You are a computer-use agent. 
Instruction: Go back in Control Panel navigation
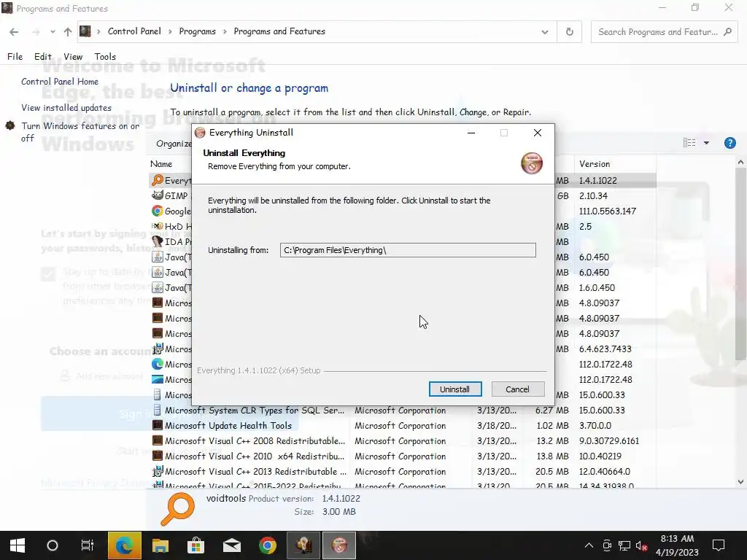pos(14,32)
